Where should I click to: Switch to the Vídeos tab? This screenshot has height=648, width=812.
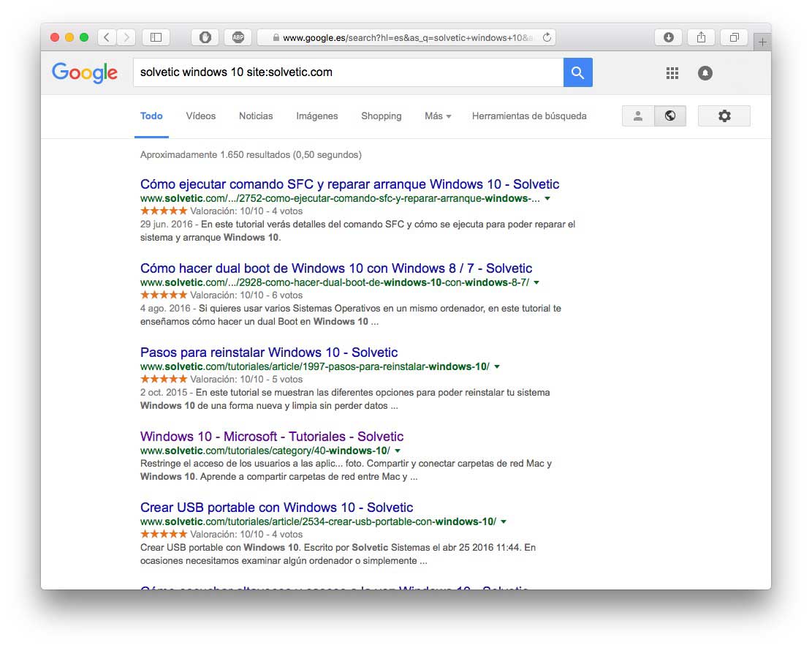tap(201, 116)
